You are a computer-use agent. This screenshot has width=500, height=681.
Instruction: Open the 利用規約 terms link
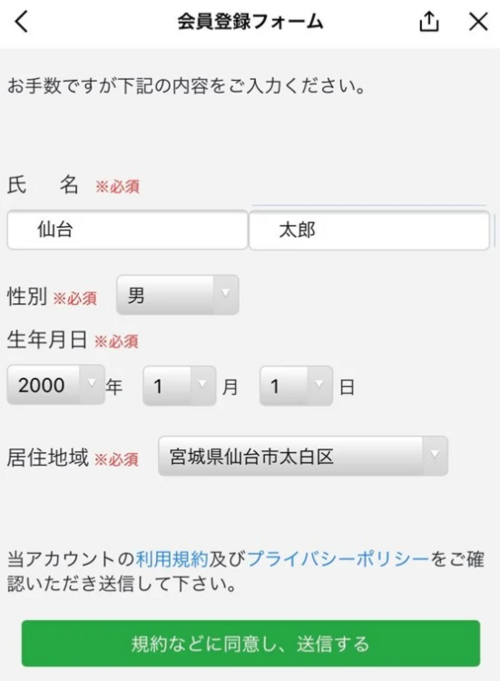pos(172,559)
